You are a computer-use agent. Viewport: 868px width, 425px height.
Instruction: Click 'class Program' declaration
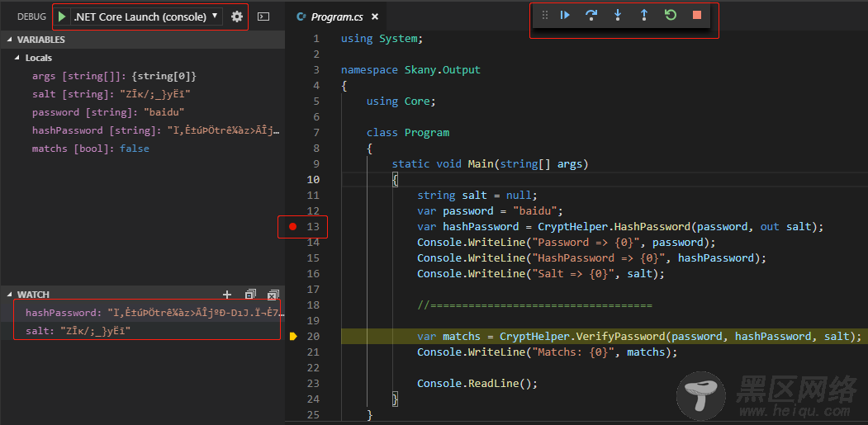point(408,133)
